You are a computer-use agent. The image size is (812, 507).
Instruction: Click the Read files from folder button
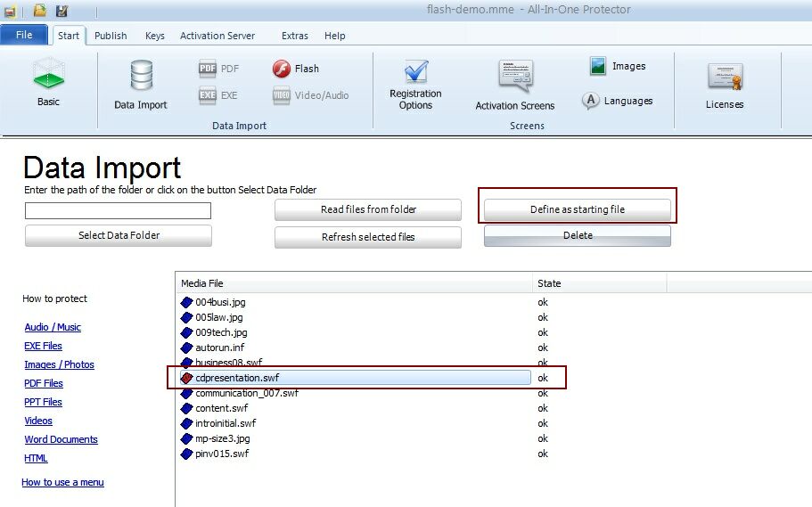[368, 209]
